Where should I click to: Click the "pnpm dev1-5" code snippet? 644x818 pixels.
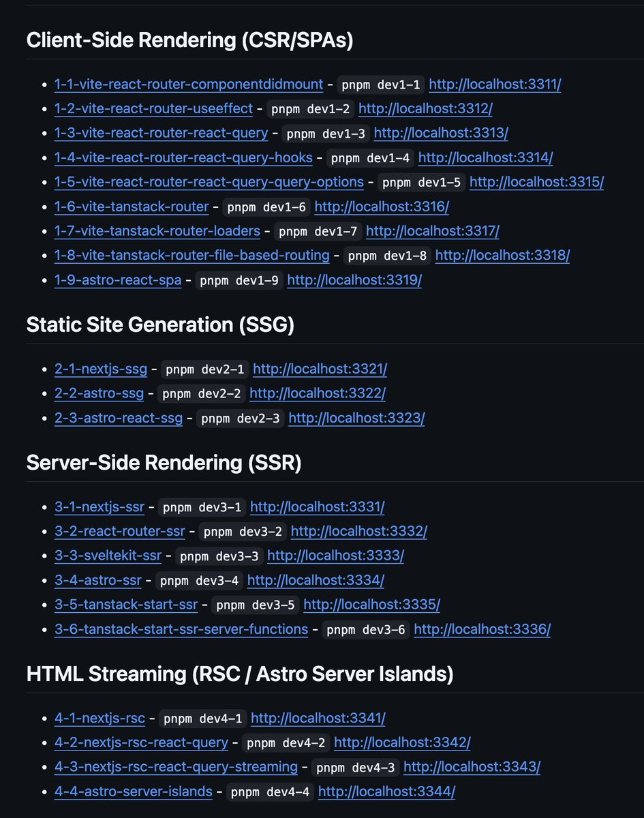[422, 183]
